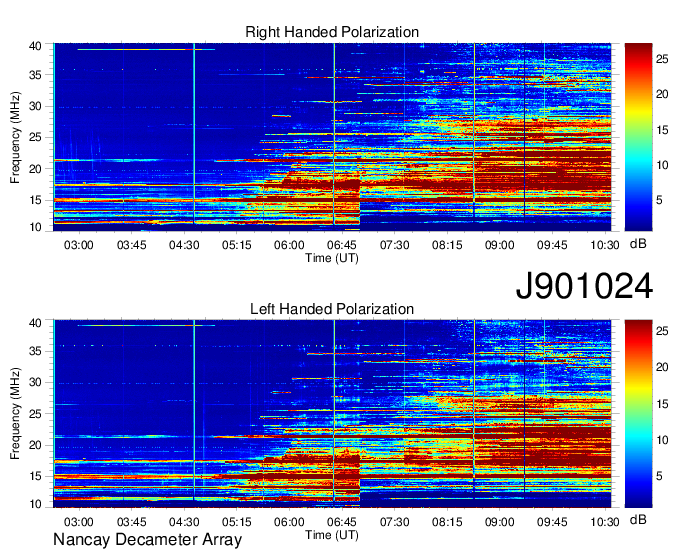The width and height of the screenshot is (680, 552).
Task: Click the 09:00 time tick on top plot
Action: pyautogui.click(x=500, y=245)
